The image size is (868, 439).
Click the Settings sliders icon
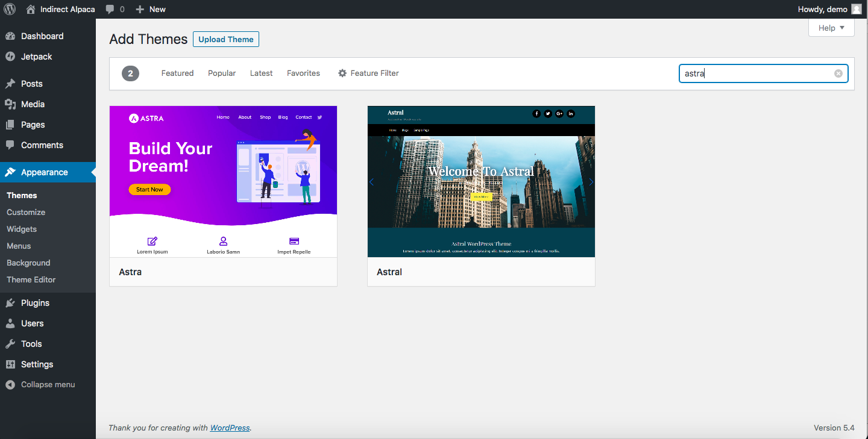pyautogui.click(x=10, y=364)
